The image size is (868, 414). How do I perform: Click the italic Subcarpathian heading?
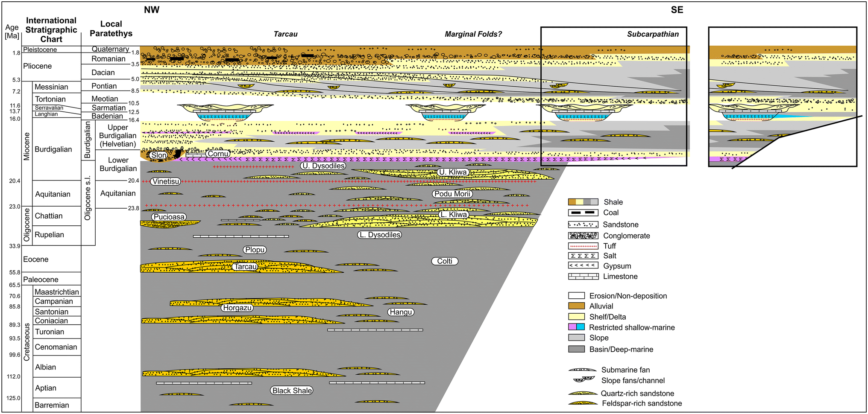click(x=653, y=34)
